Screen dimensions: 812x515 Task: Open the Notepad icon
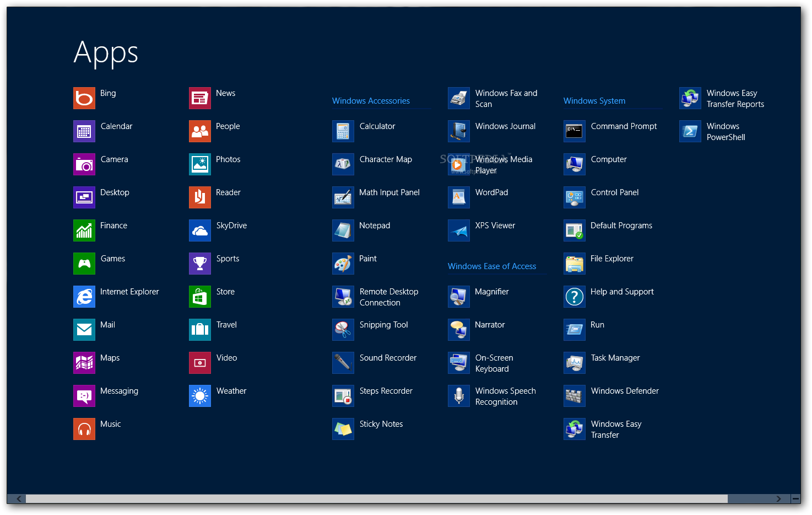(x=343, y=230)
